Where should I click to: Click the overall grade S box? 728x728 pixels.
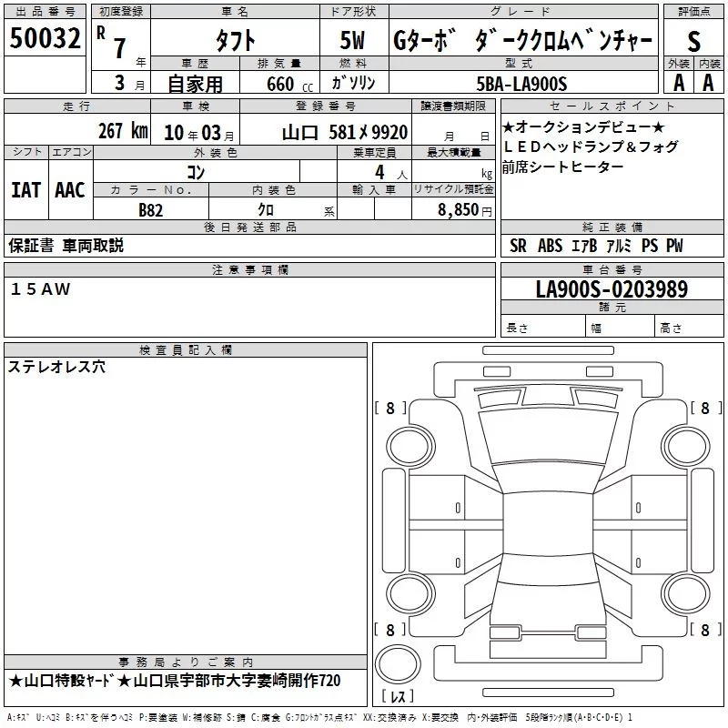point(693,40)
